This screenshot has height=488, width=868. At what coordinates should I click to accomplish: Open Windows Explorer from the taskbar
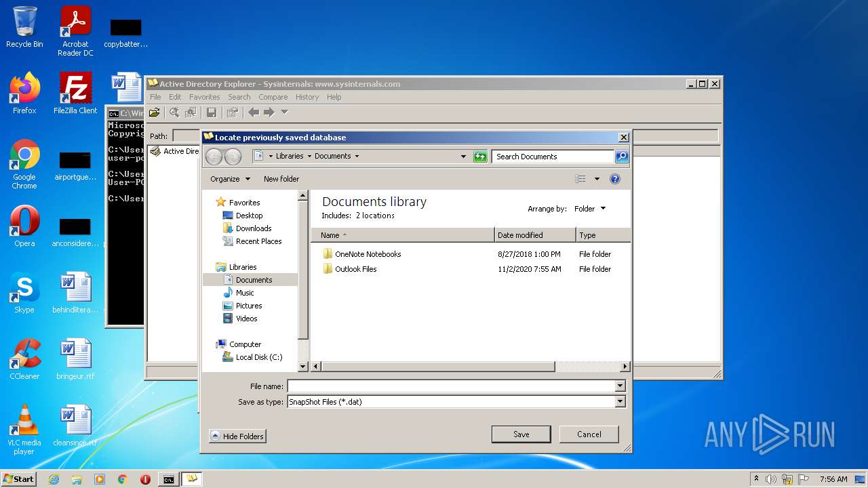(77, 479)
